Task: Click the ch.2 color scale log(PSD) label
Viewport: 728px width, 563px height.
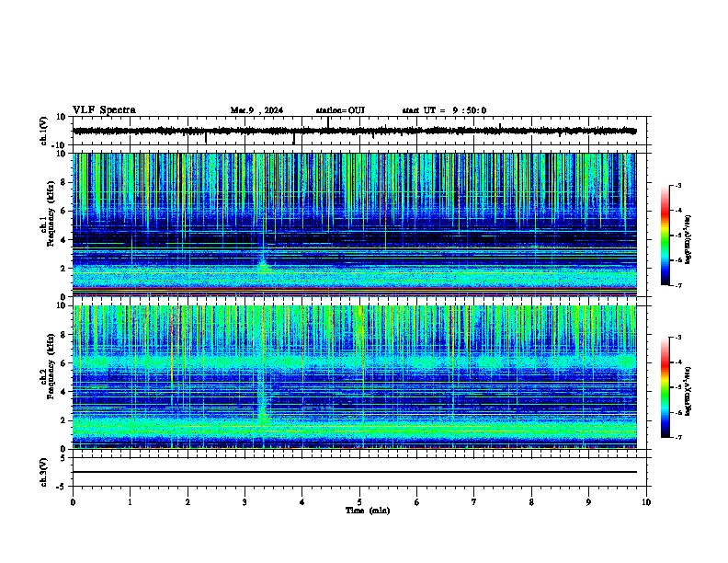Action: pos(688,391)
